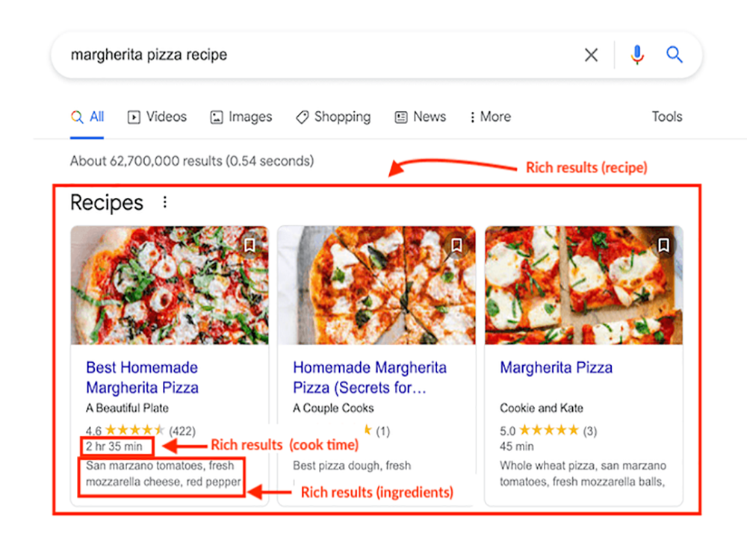Screen dimensions: 747x560
Task: Click the microphone voice search icon
Action: [x=636, y=54]
